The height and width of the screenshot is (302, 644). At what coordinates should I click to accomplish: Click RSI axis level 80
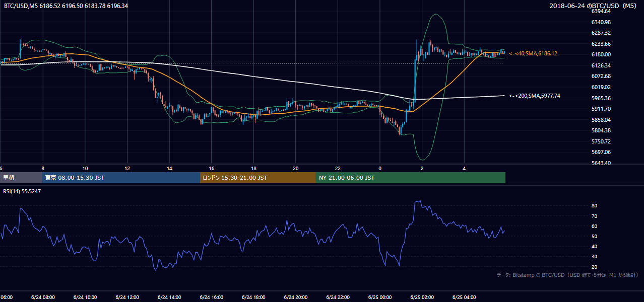[595, 206]
